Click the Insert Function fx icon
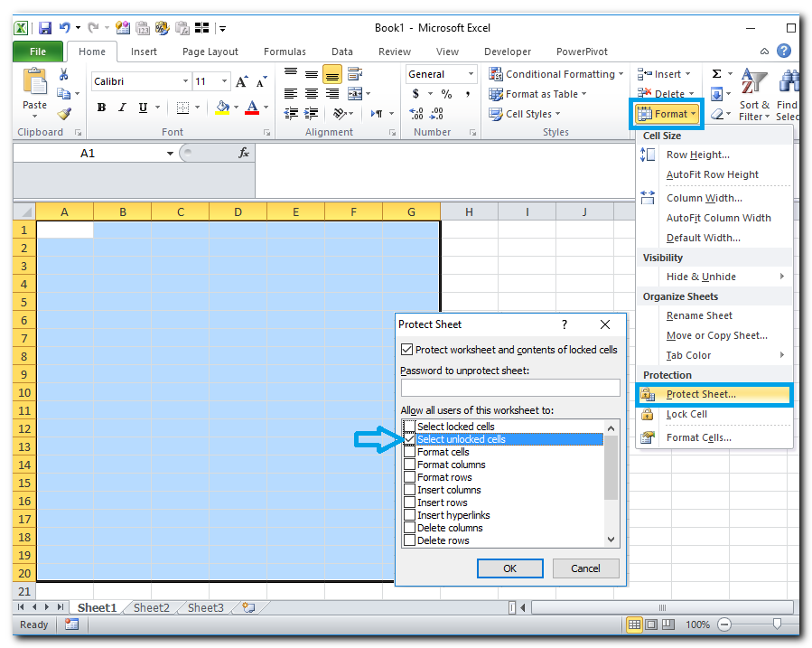Viewport: 812px width, 648px height. coord(244,154)
